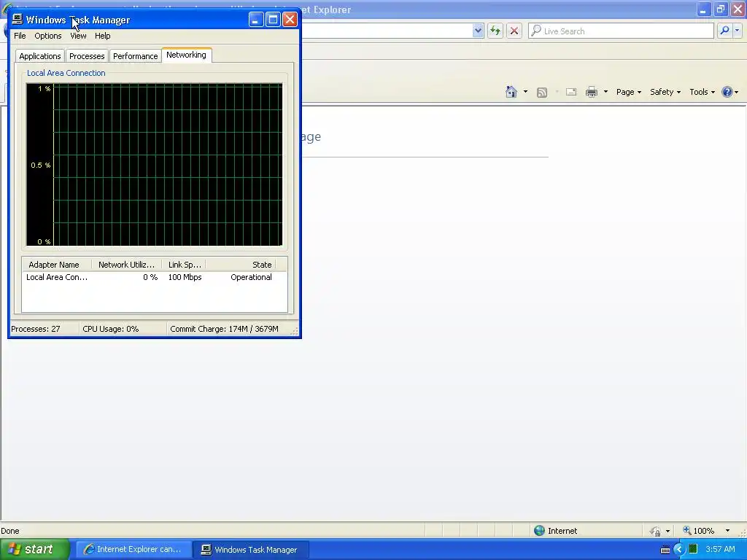Click the Refresh icon next to address bar
Image resolution: width=747 pixels, height=560 pixels.
coord(495,31)
